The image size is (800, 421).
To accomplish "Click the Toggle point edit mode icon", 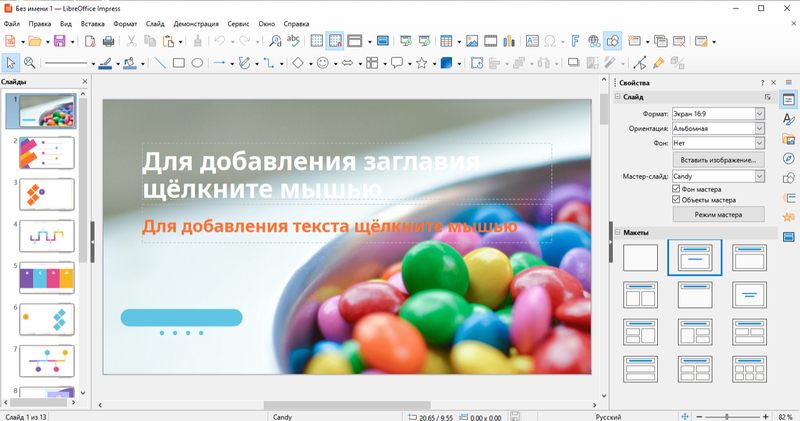I will click(x=640, y=63).
